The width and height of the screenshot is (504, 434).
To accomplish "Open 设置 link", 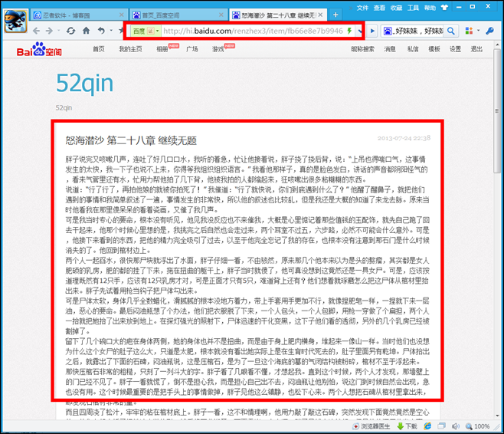I will pyautogui.click(x=455, y=49).
